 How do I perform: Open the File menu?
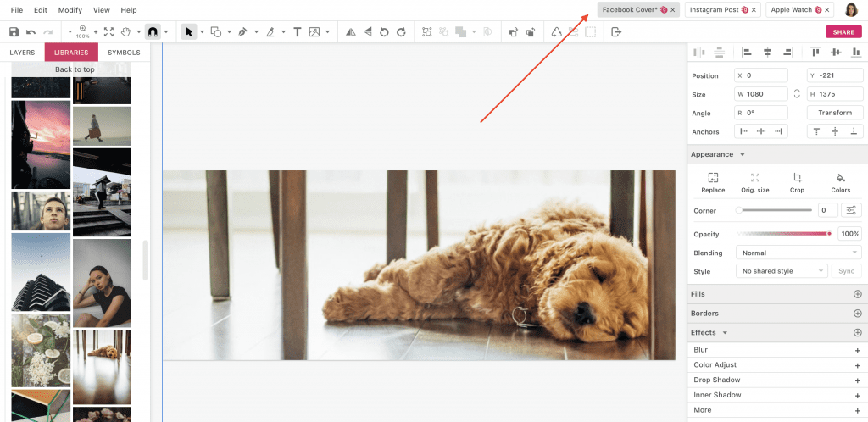pos(17,10)
